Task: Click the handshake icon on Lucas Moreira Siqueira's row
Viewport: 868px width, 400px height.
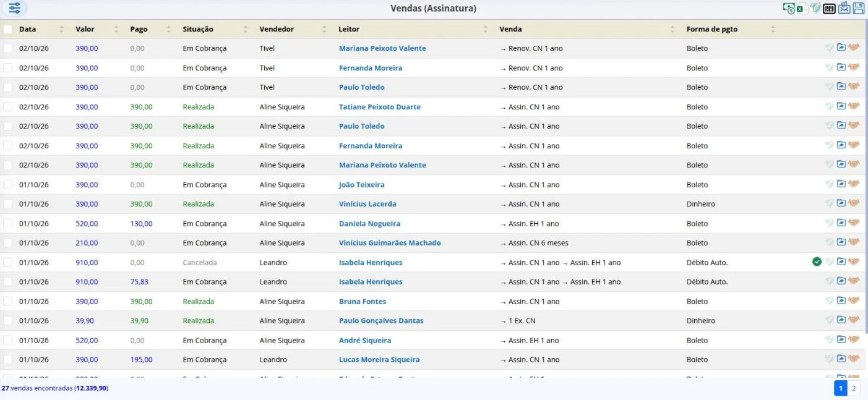Action: coord(854,359)
